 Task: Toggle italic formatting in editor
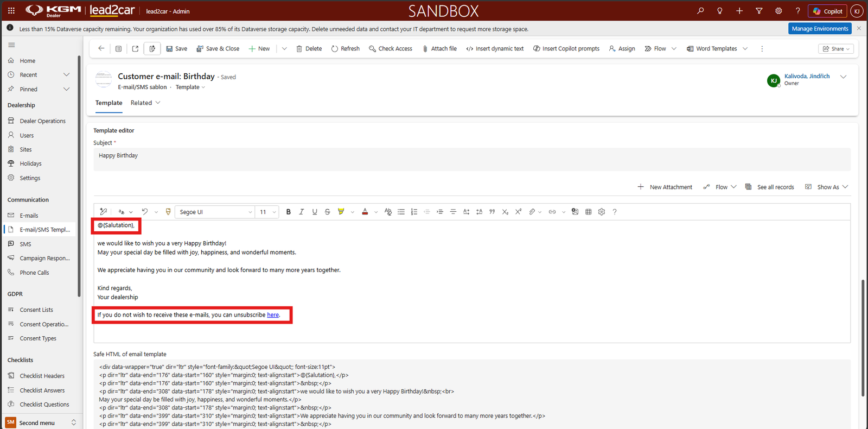[302, 212]
